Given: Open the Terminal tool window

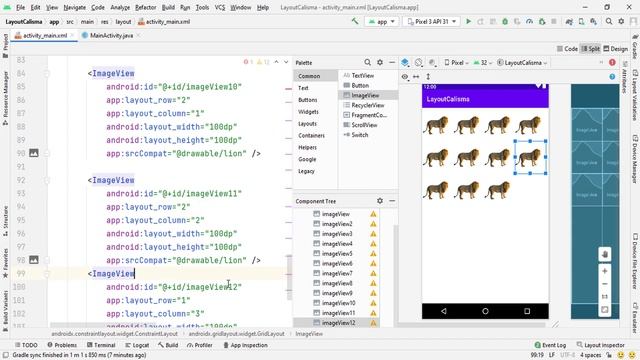Looking at the screenshot, I should coord(101,345).
